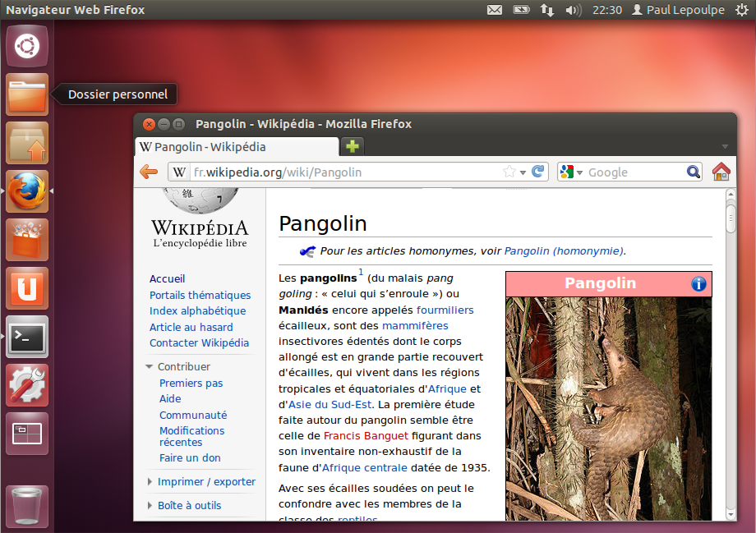Open Contacter Wikipédia link
This screenshot has height=533, width=756.
tap(199, 342)
